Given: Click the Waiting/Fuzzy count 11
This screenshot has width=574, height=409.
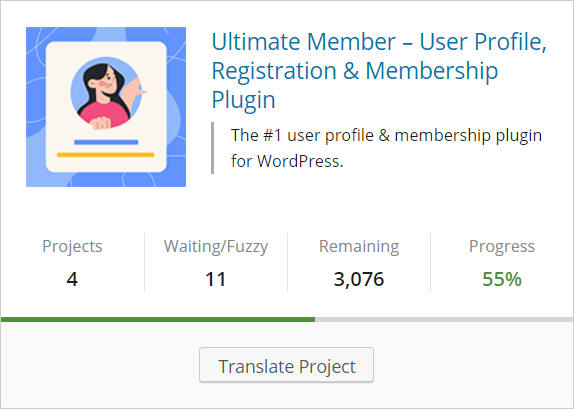Looking at the screenshot, I should click(x=216, y=279).
